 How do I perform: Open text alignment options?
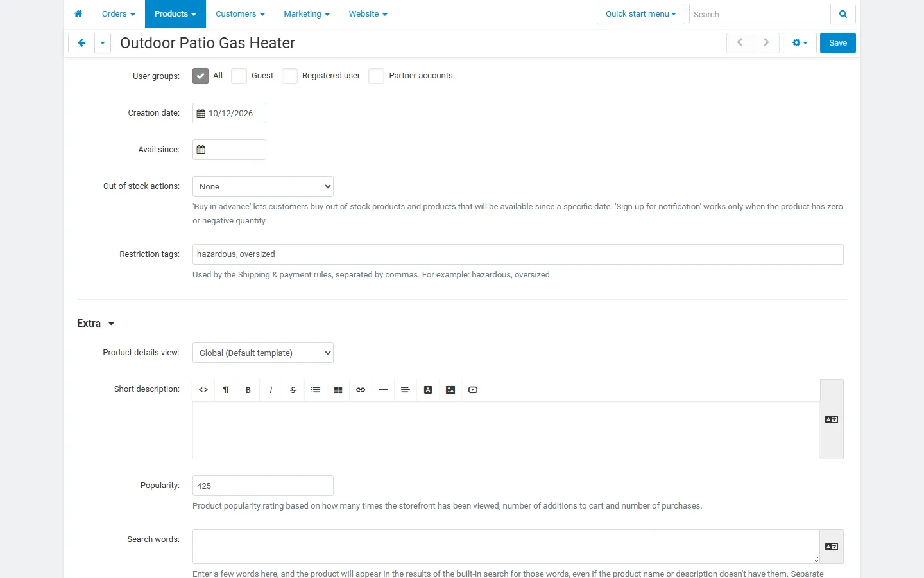(406, 390)
